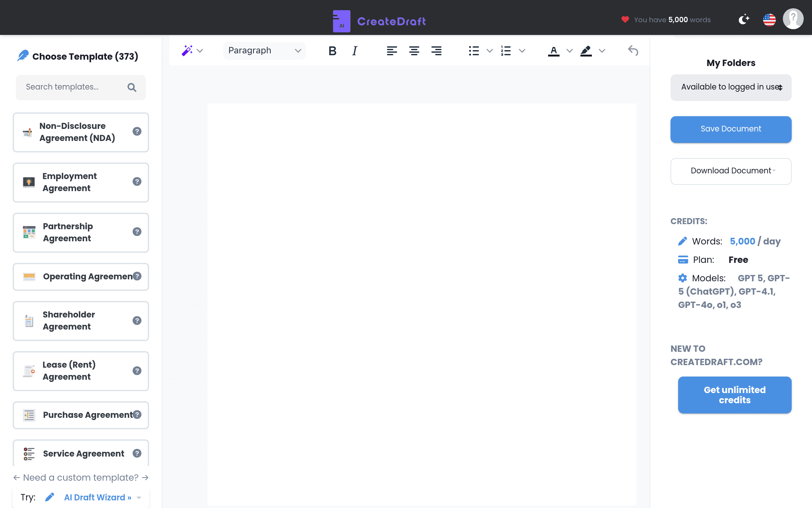
Task: Open highlight color picker dropdown
Action: [x=602, y=51]
